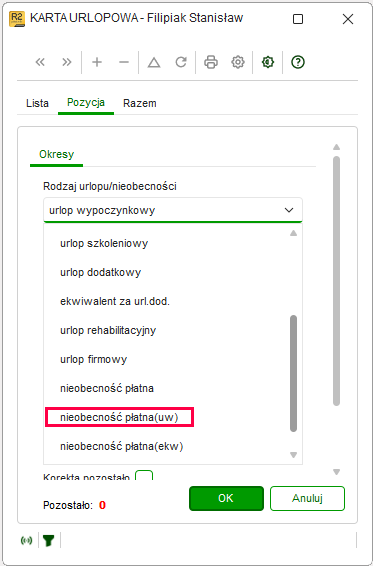Confirm with the OK button
The image size is (373, 566).
226,498
